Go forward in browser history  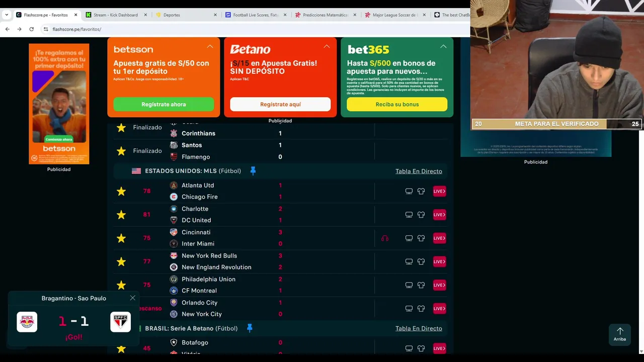click(19, 29)
